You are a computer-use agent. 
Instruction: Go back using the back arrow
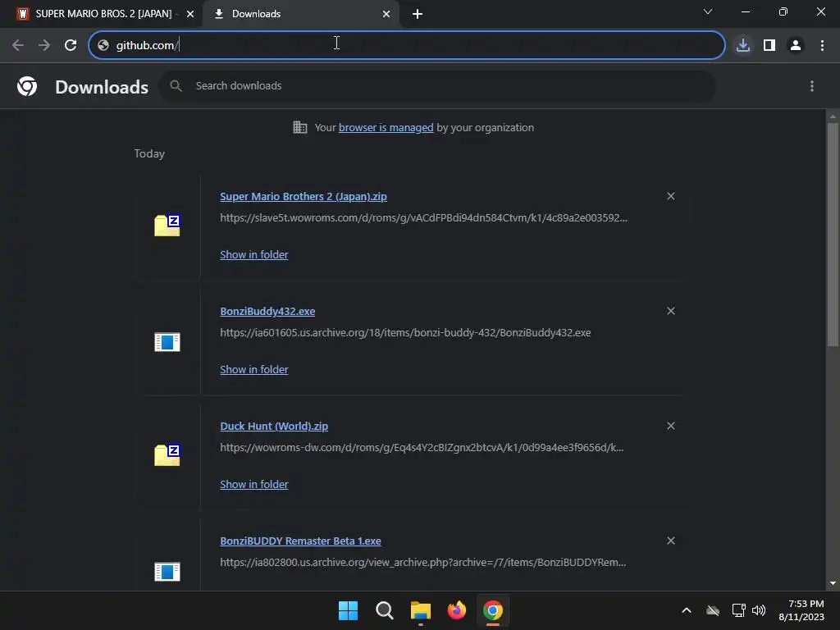(18, 45)
